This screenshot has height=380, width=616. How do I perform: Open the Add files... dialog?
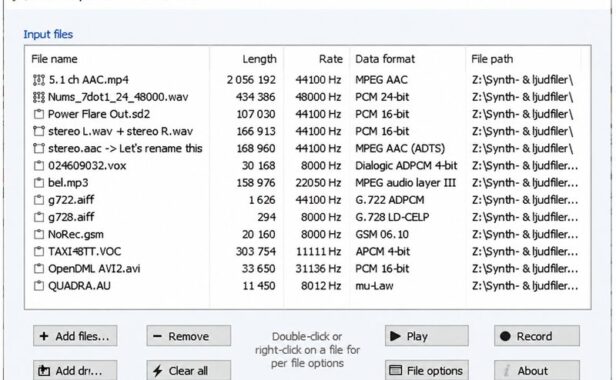[75, 336]
